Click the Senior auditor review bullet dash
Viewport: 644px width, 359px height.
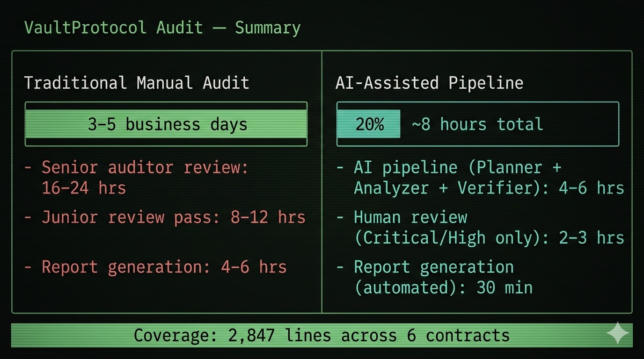click(28, 167)
